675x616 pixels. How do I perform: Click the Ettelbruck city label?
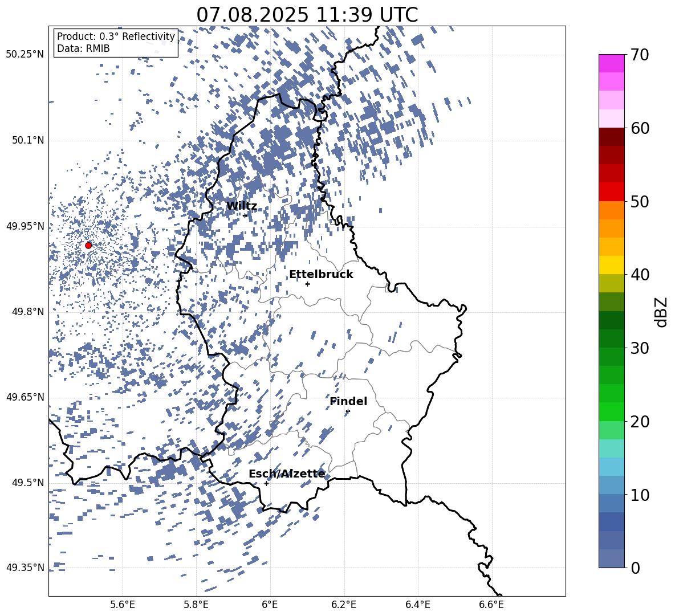tap(321, 275)
